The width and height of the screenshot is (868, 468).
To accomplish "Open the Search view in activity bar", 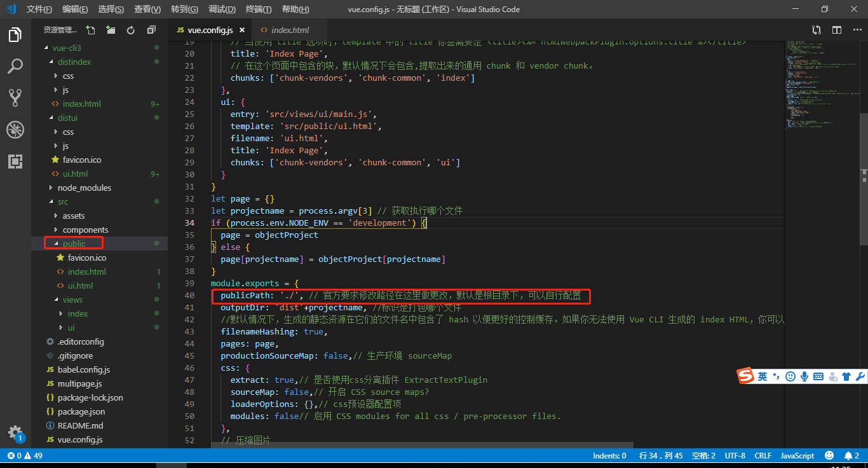I will [15, 66].
